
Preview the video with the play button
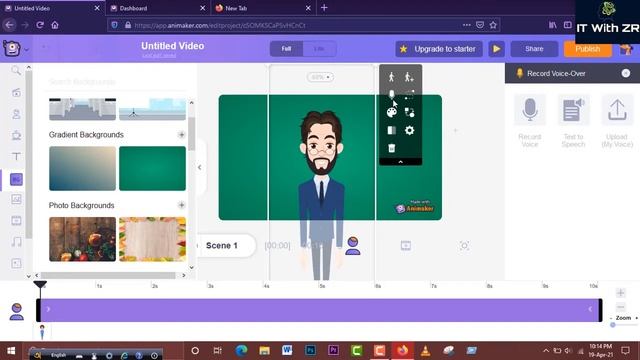point(496,49)
